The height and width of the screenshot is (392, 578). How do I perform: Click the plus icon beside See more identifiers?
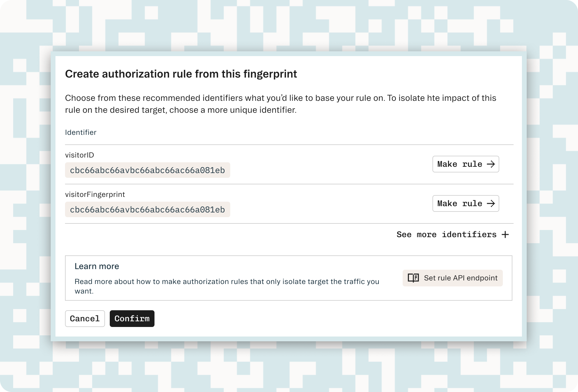(x=505, y=234)
